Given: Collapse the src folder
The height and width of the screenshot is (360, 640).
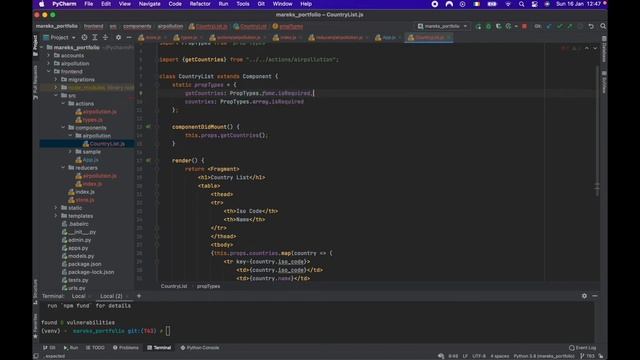Looking at the screenshot, I should pos(56,96).
